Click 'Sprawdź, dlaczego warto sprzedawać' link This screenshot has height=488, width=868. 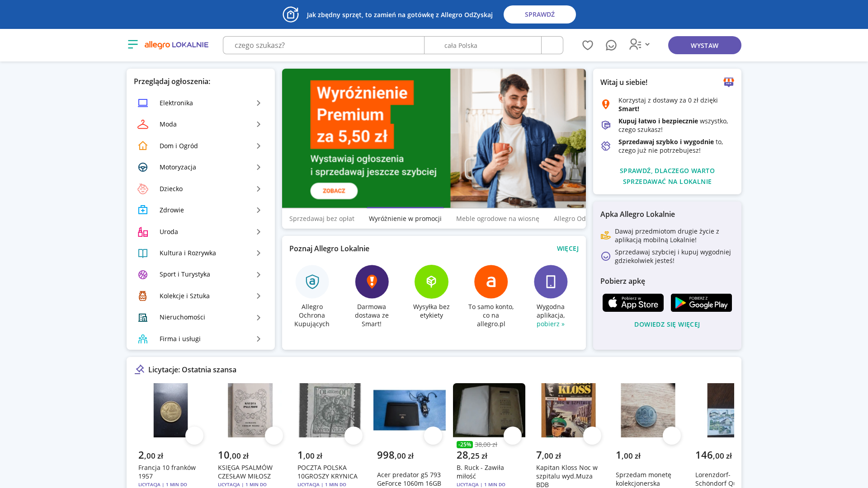coord(667,176)
